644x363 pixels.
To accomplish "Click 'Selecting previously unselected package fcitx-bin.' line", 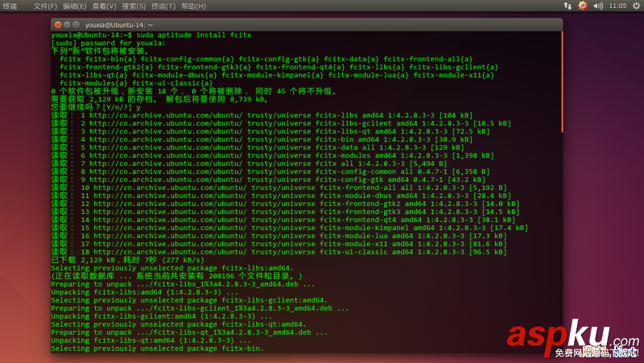I will pos(157,349).
